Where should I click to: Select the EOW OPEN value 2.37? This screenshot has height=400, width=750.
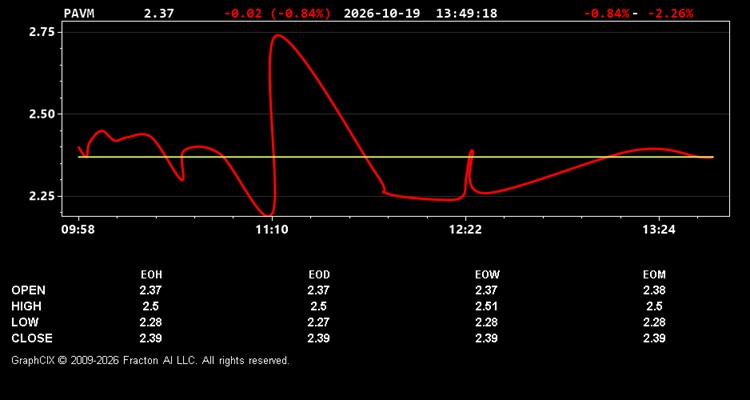(486, 290)
